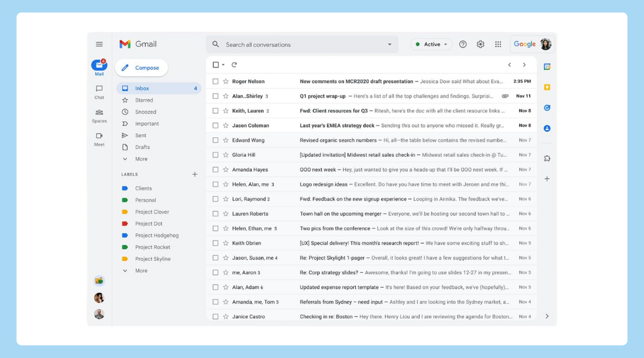This screenshot has width=644, height=358.
Task: Open Google Keep in side panel
Action: tap(547, 87)
